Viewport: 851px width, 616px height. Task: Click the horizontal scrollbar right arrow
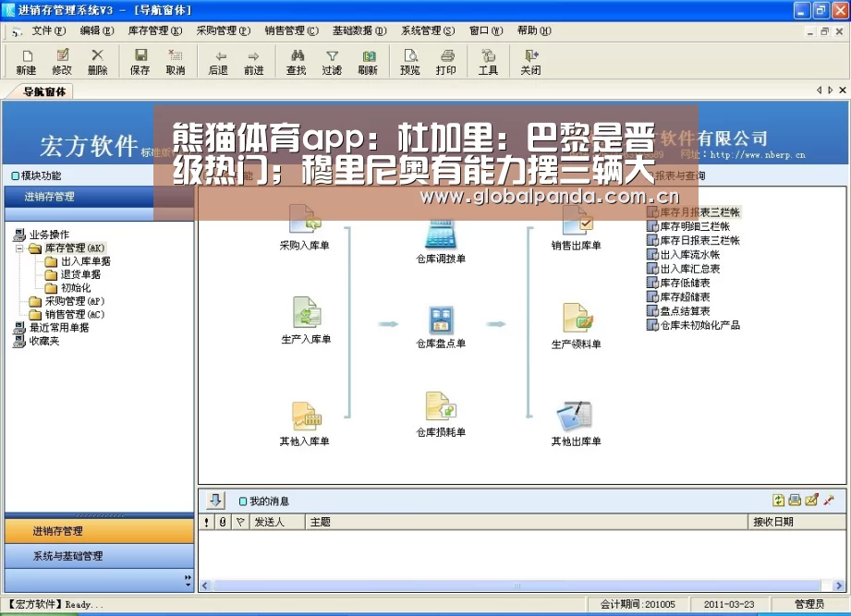pyautogui.click(x=839, y=586)
